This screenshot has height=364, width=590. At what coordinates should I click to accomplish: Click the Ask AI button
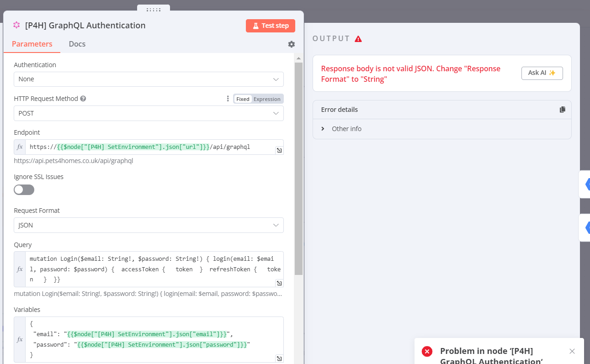pyautogui.click(x=542, y=73)
